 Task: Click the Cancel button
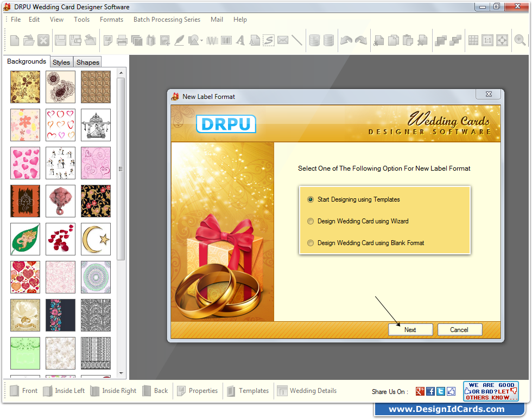(459, 330)
